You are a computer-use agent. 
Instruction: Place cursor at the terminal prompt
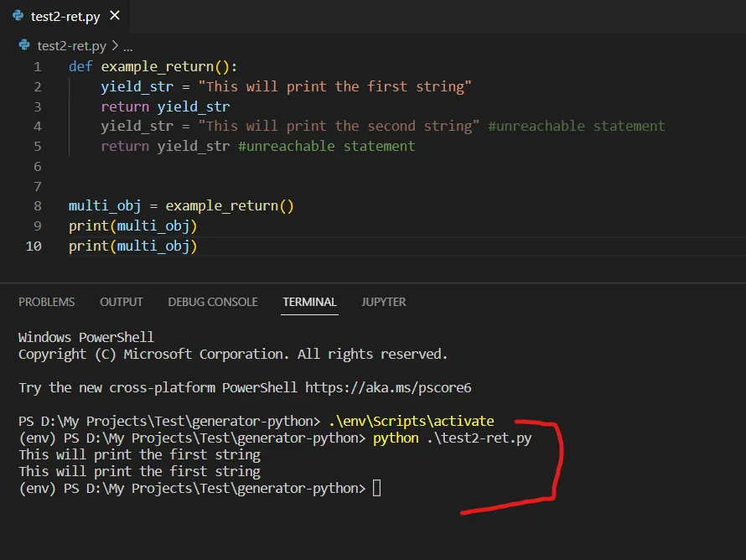375,487
